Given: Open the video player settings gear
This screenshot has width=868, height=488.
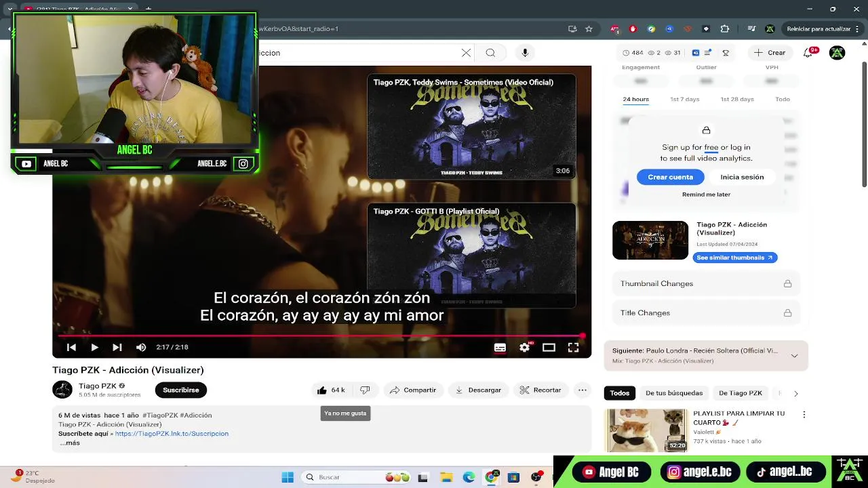Looking at the screenshot, I should pyautogui.click(x=524, y=347).
